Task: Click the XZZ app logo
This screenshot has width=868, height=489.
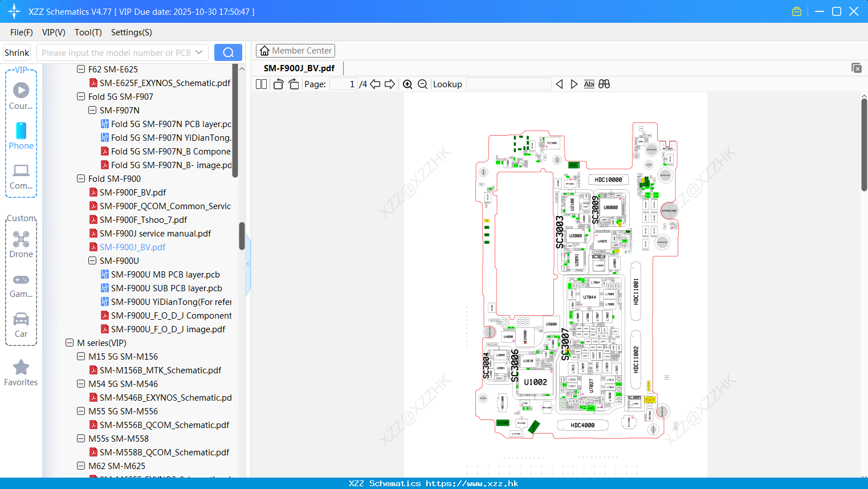Action: [14, 11]
